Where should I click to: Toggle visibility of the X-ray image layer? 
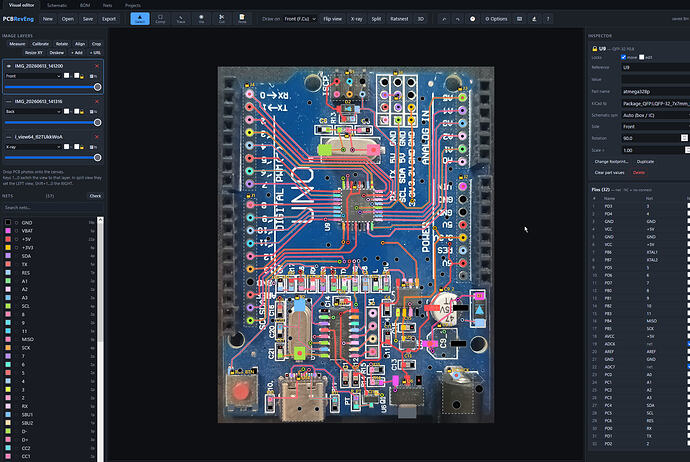pyautogui.click(x=8, y=137)
